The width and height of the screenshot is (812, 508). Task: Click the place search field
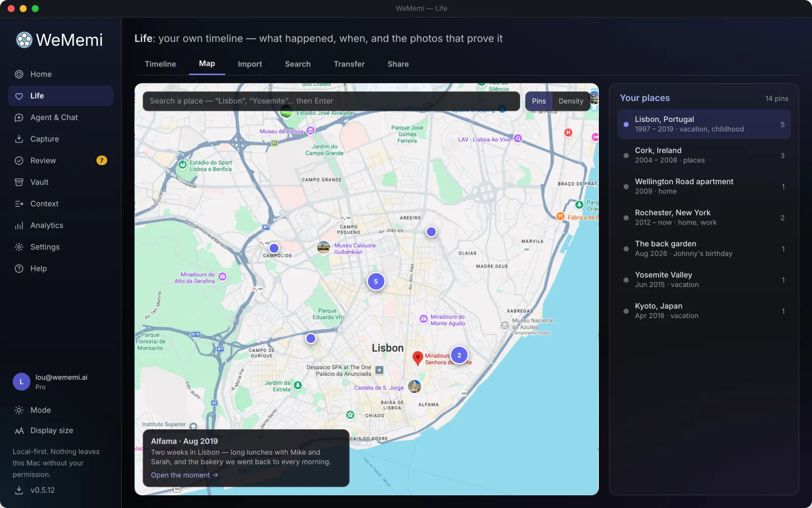click(x=331, y=101)
